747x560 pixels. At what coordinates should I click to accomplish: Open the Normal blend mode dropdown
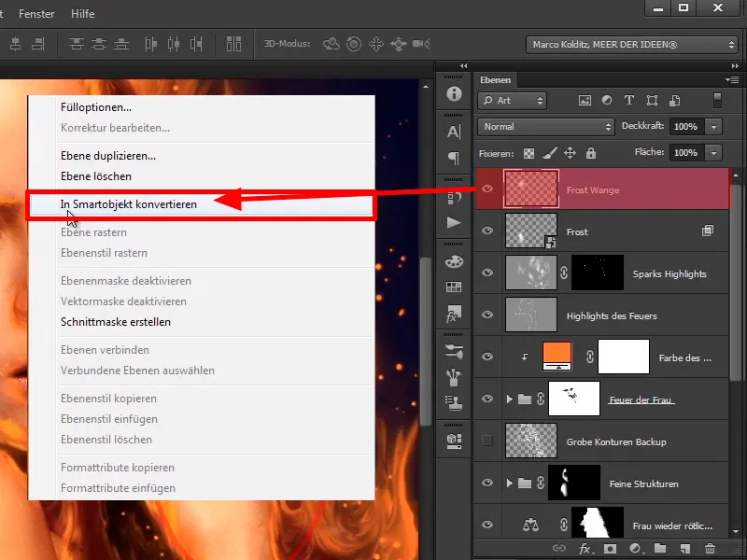[546, 127]
